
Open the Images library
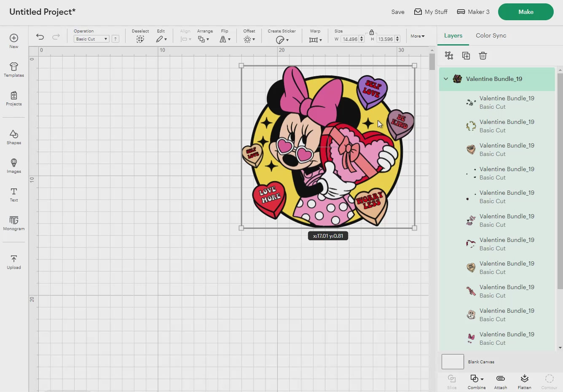[x=14, y=166]
